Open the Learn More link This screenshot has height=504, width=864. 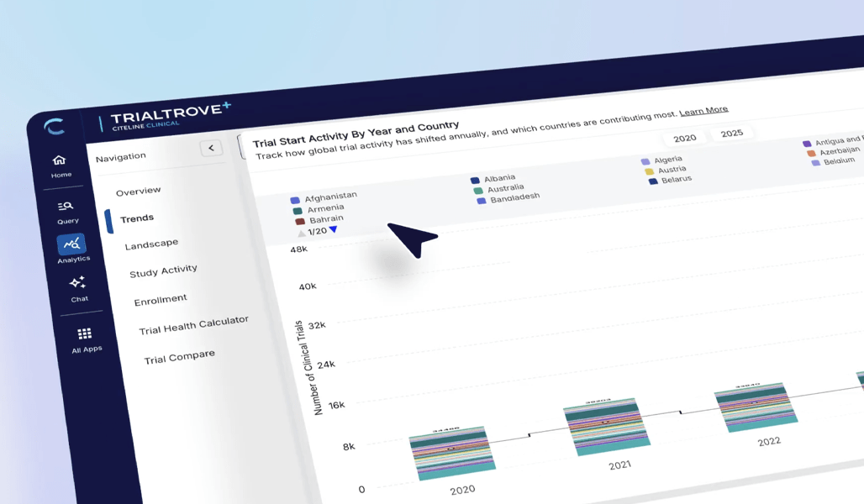tap(704, 109)
